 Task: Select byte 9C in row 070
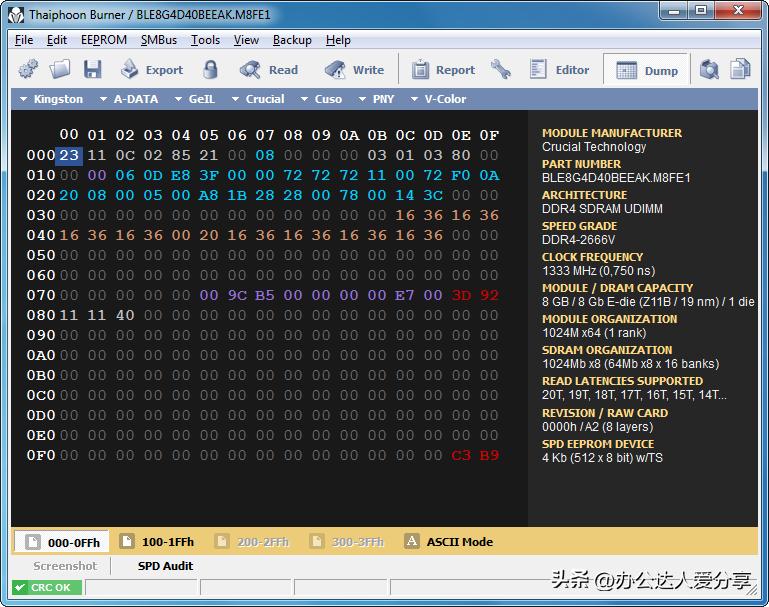pyautogui.click(x=237, y=295)
